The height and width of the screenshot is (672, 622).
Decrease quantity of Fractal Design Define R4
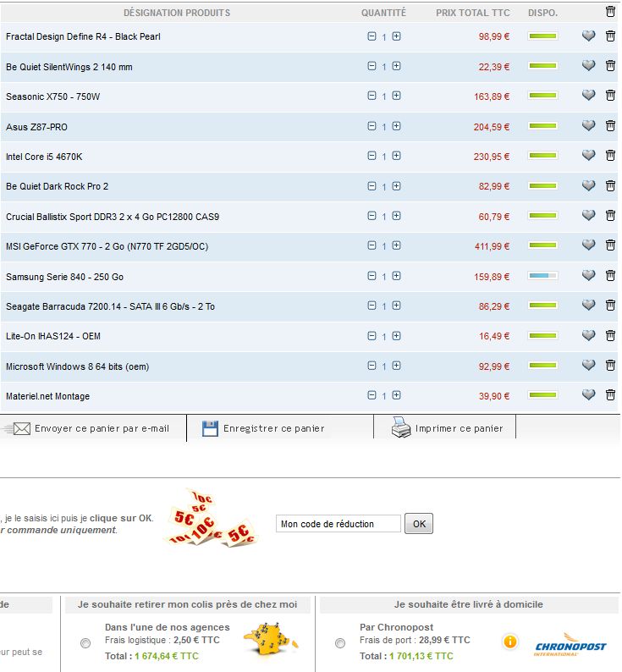[x=372, y=36]
